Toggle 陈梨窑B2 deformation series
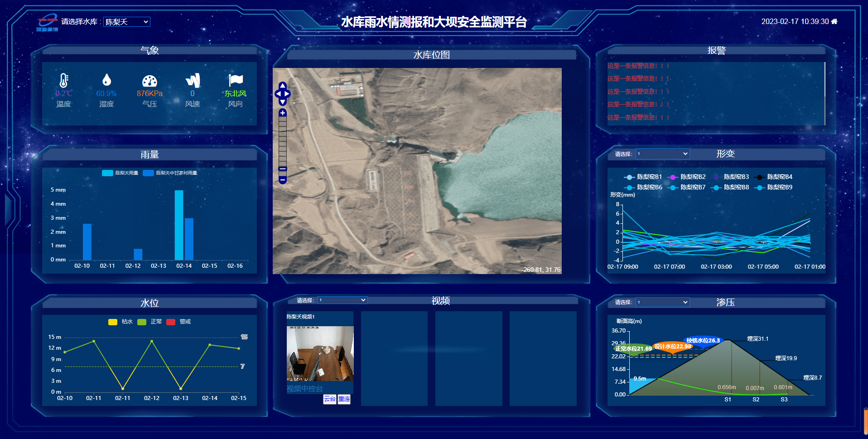 pyautogui.click(x=686, y=177)
